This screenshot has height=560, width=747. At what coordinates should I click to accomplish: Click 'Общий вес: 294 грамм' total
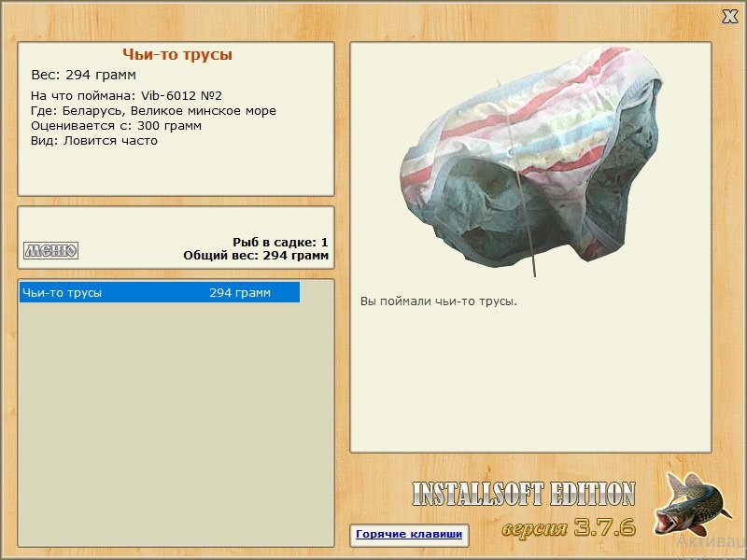256,256
